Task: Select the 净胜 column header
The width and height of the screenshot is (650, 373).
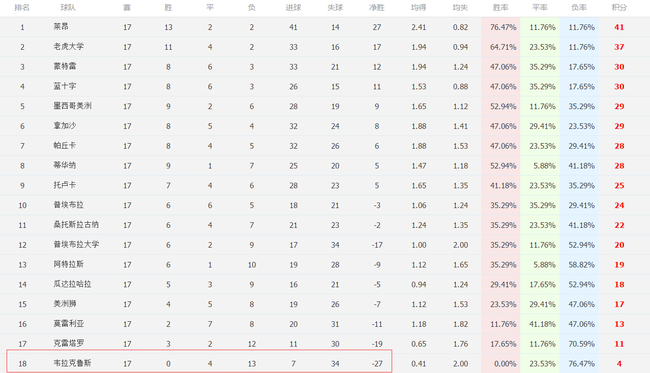Action: click(x=377, y=7)
